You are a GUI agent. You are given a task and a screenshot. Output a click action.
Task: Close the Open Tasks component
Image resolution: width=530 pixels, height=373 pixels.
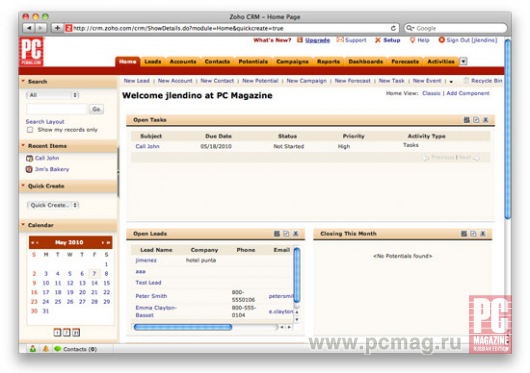[x=486, y=120]
